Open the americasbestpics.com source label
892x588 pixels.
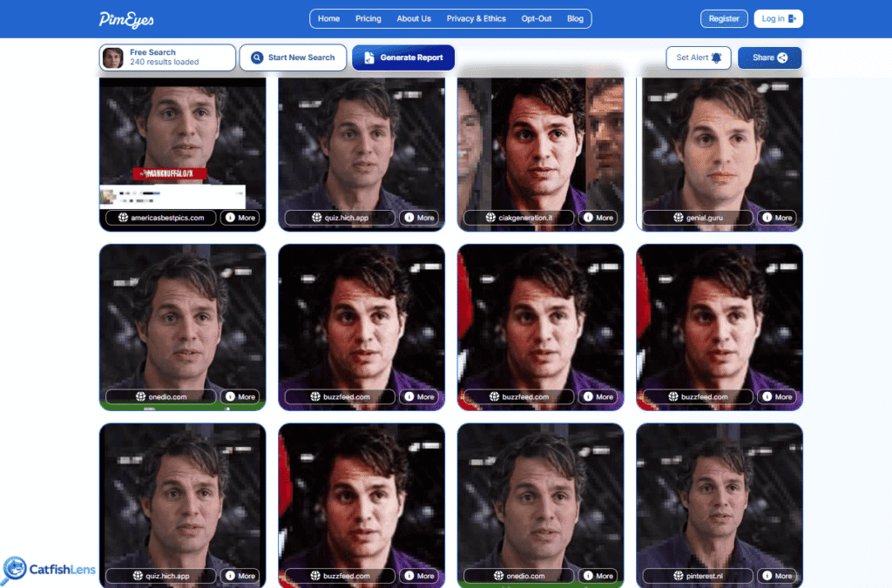pyautogui.click(x=161, y=218)
